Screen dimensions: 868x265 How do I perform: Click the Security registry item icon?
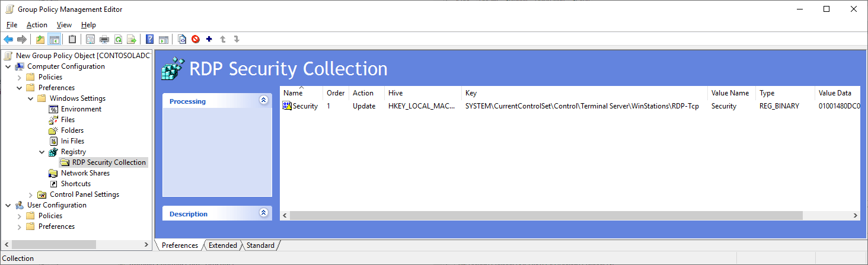click(288, 106)
